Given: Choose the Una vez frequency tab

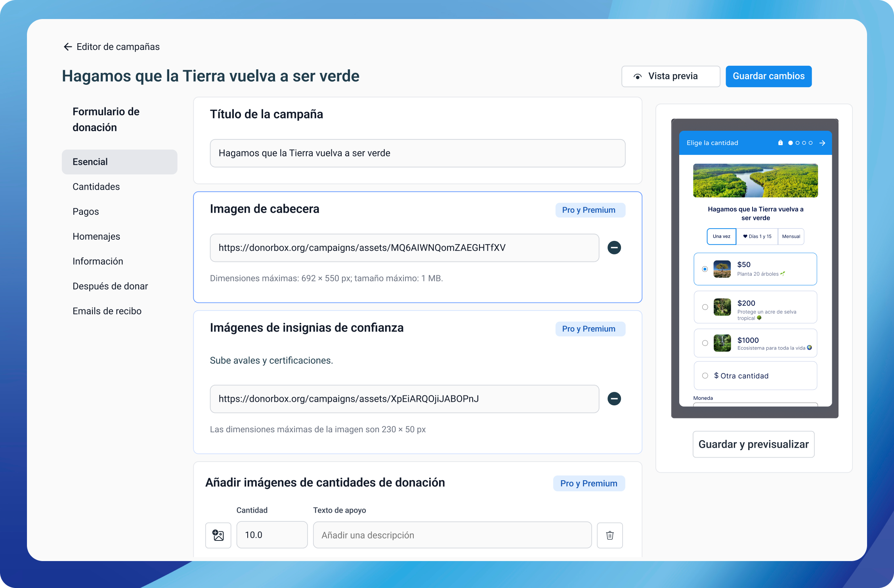Looking at the screenshot, I should 721,237.
